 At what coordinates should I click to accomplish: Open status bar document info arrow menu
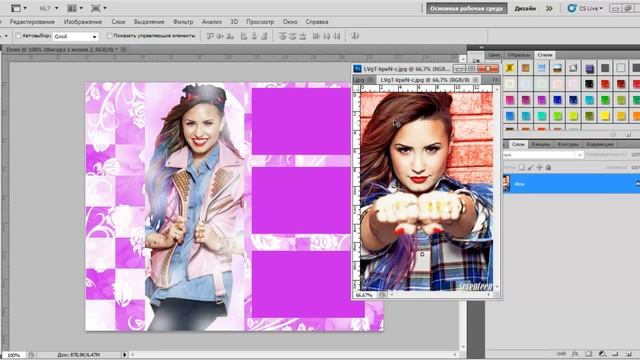(x=124, y=355)
